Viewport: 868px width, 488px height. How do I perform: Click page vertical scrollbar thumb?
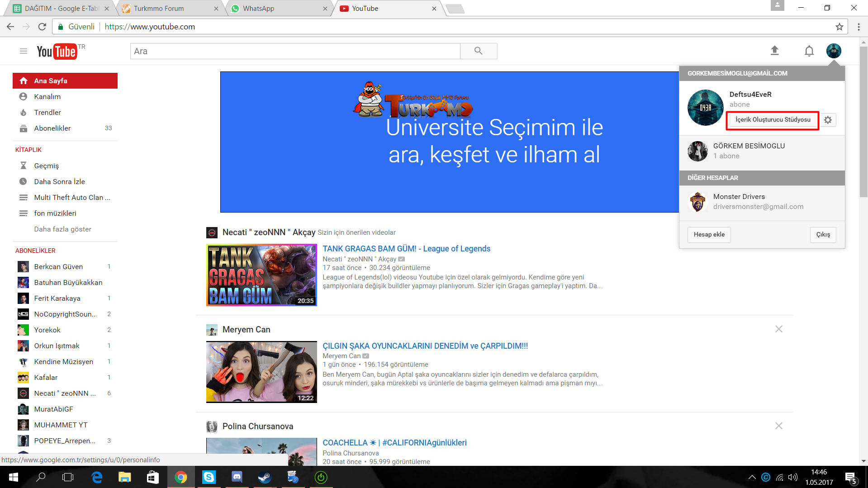(x=863, y=121)
